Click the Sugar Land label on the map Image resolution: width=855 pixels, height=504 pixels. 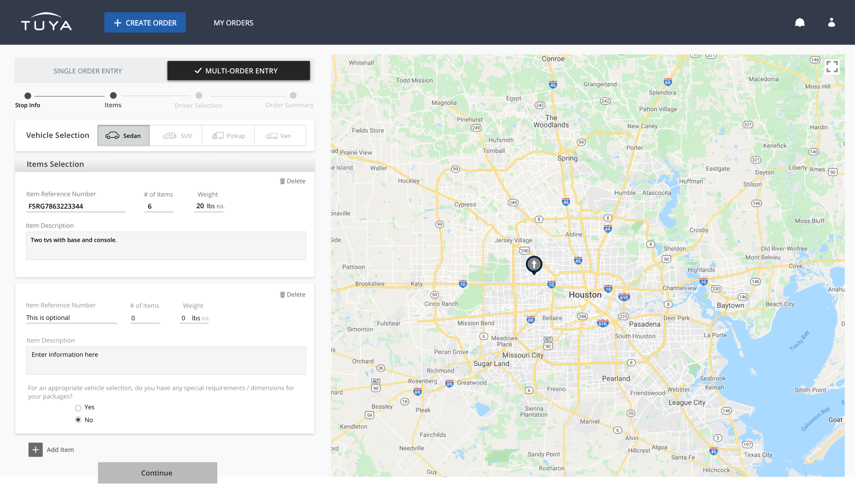pyautogui.click(x=491, y=364)
